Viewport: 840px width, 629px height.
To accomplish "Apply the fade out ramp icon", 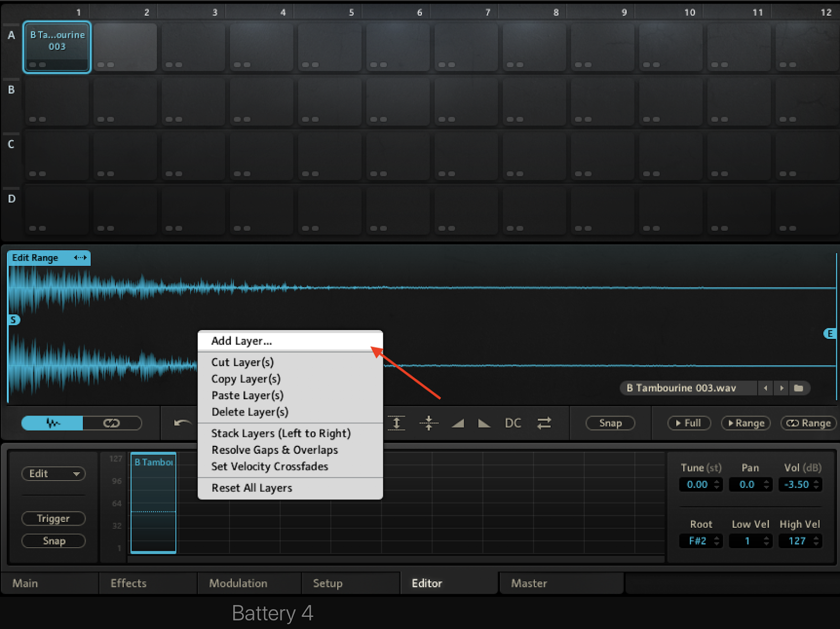I will click(x=484, y=423).
